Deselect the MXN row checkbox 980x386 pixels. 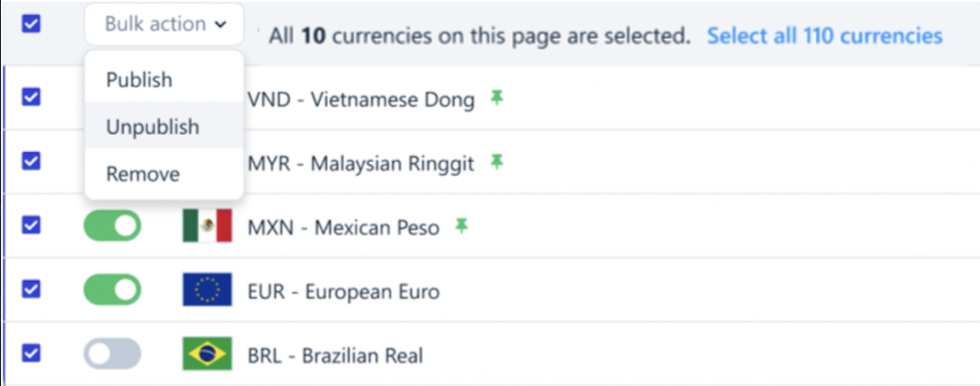pyautogui.click(x=31, y=225)
